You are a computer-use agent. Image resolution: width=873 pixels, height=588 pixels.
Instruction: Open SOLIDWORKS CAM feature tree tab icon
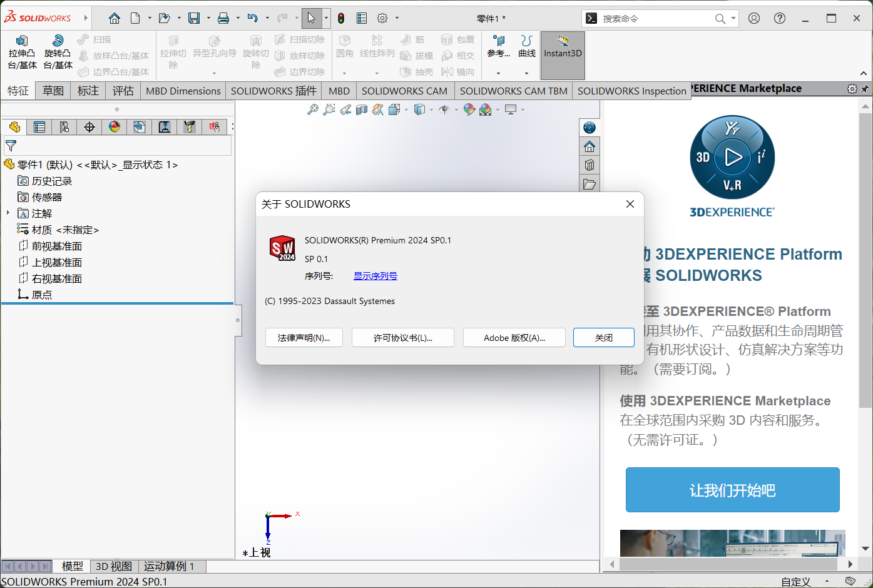pos(140,127)
